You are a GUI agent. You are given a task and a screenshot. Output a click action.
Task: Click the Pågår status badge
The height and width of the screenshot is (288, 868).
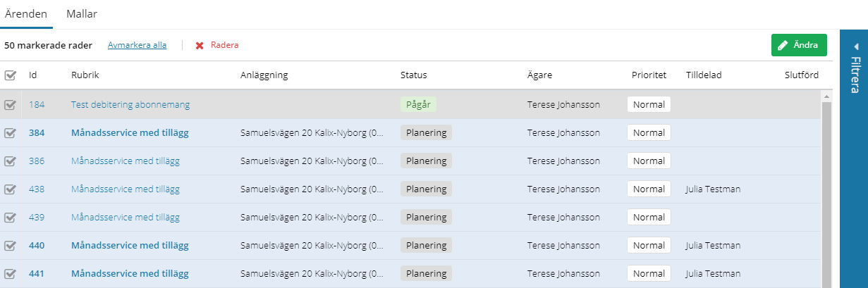(418, 104)
